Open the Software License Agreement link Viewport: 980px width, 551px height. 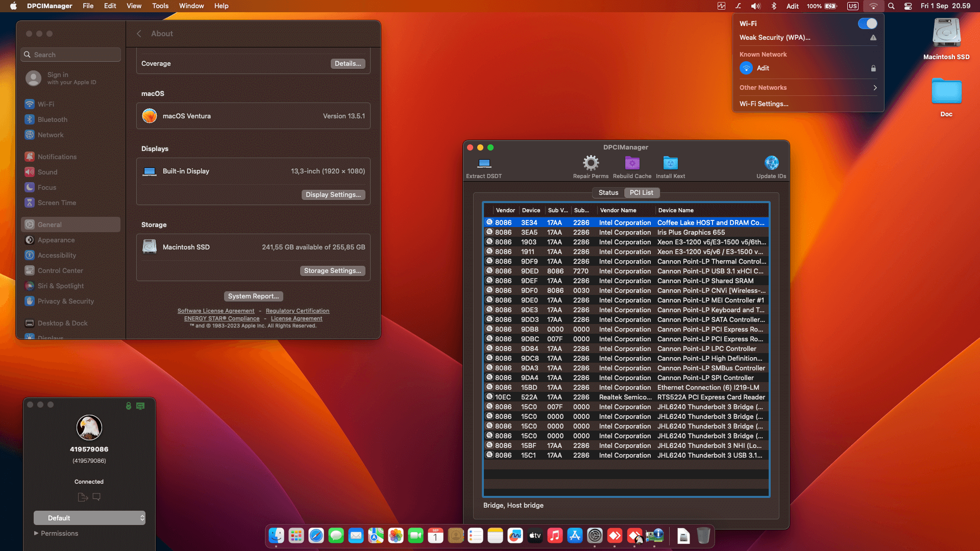pyautogui.click(x=216, y=311)
